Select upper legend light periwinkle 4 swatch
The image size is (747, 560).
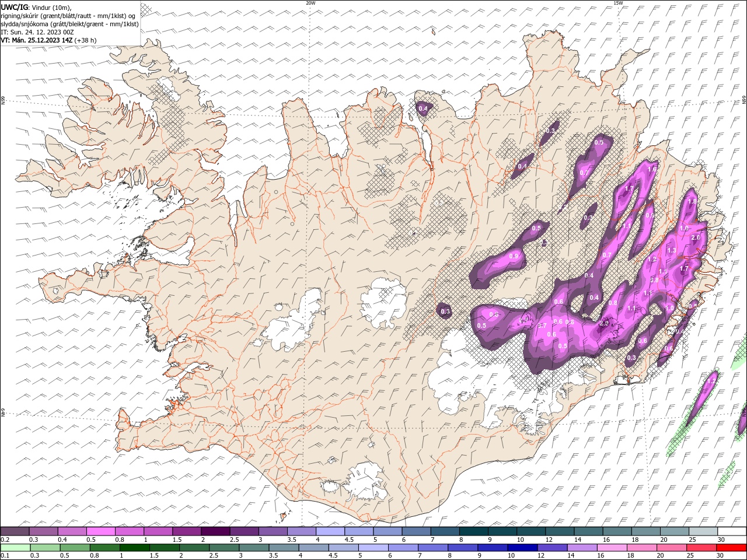pos(330,531)
